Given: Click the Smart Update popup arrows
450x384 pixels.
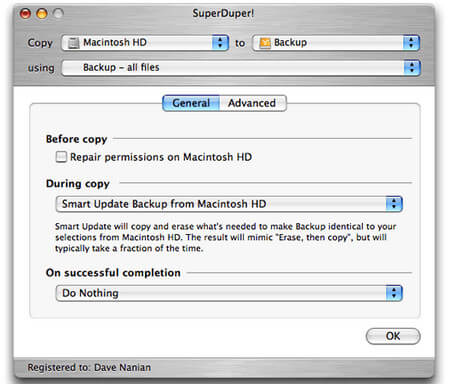Looking at the screenshot, I should tap(394, 204).
